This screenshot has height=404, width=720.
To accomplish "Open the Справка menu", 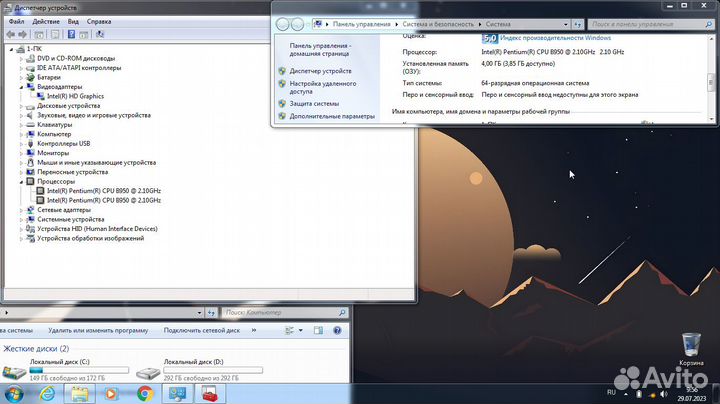I will pyautogui.click(x=99, y=22).
